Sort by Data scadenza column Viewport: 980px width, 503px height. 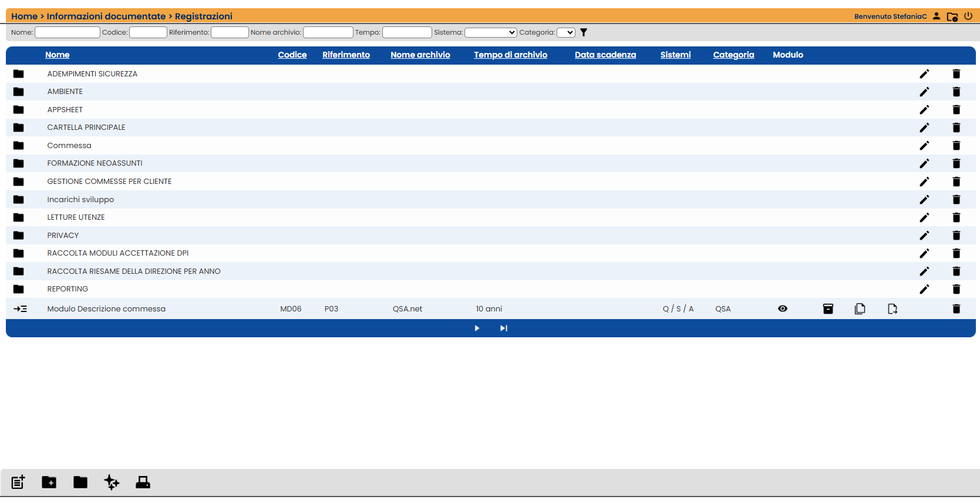605,55
